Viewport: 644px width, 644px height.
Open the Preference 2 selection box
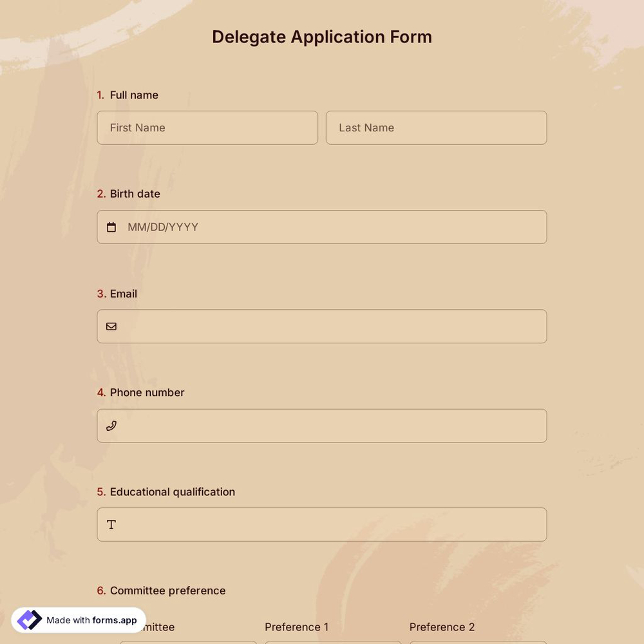(x=478, y=643)
